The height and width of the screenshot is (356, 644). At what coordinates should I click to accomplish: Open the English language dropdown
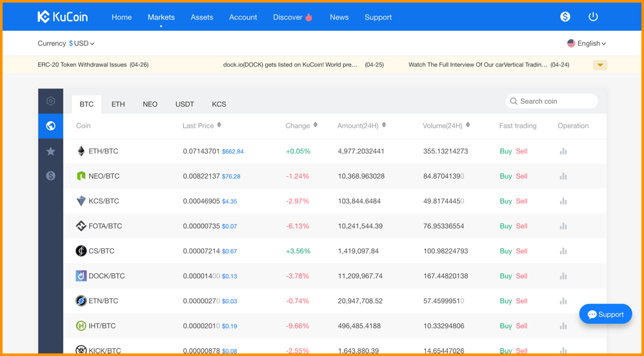[x=587, y=43]
